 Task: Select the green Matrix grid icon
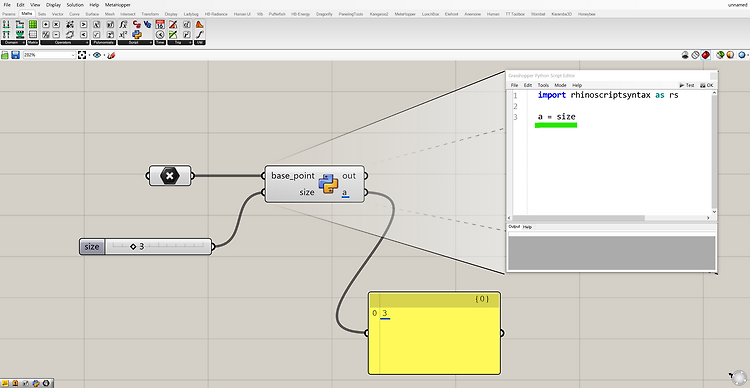[x=33, y=24]
